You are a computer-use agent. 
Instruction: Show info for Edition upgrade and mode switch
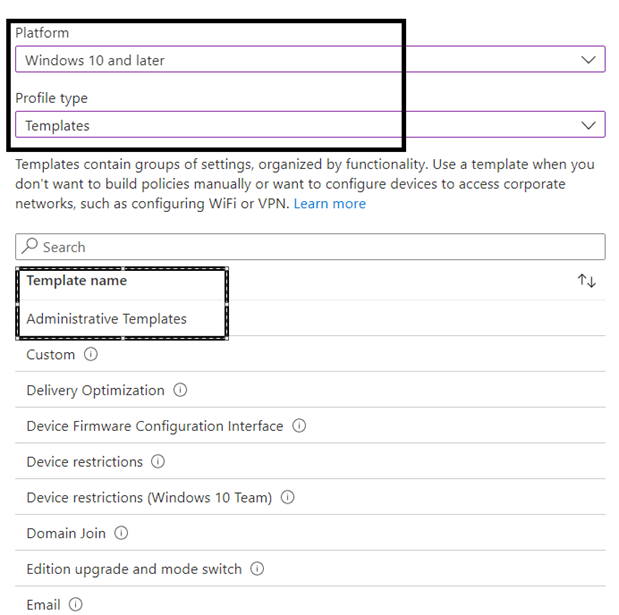point(257,569)
